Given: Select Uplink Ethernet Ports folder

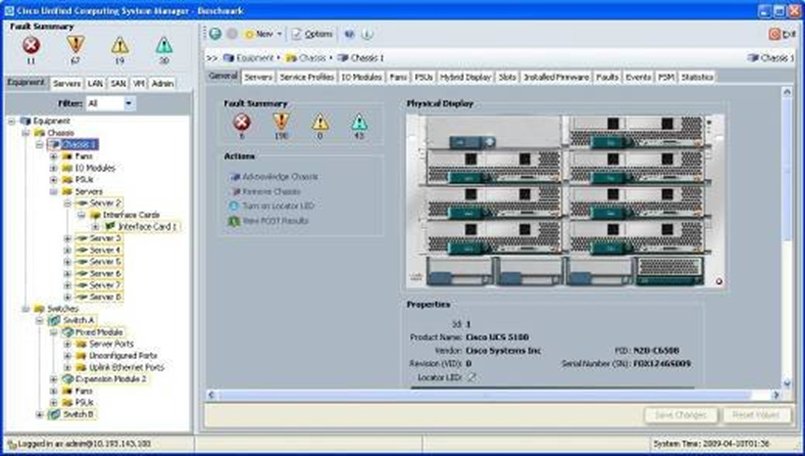Looking at the screenshot, I should (x=121, y=367).
